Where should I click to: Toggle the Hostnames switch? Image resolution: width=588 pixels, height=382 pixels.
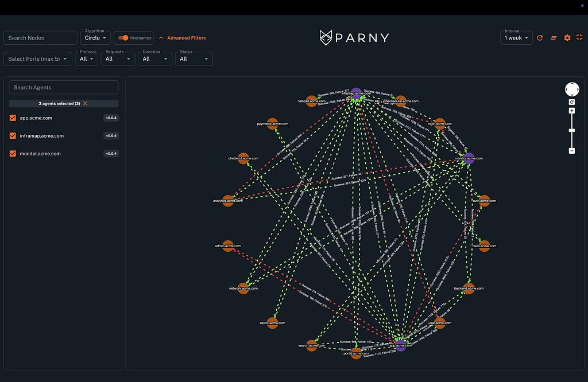[x=123, y=38]
